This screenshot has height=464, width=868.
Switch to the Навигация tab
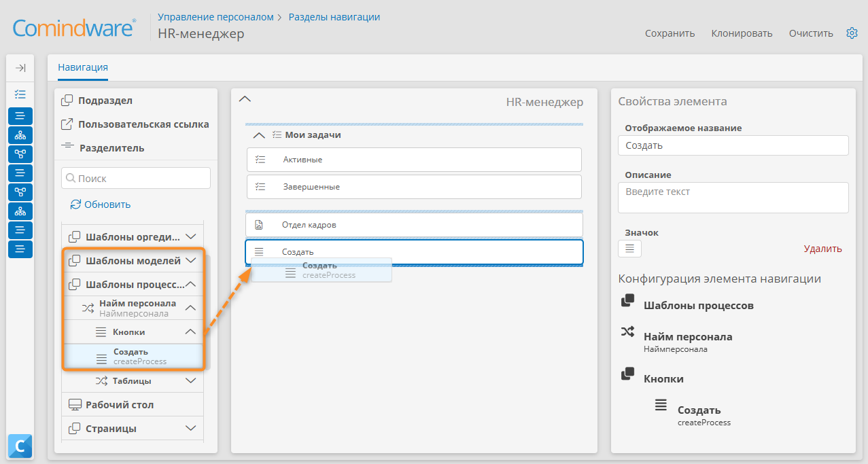click(83, 67)
